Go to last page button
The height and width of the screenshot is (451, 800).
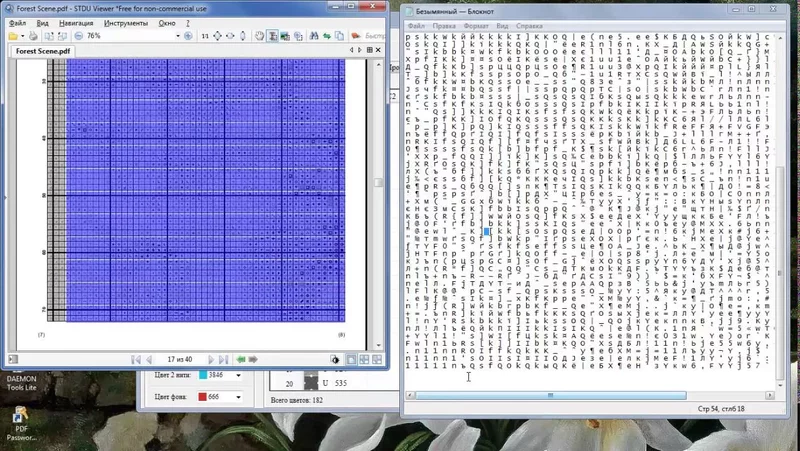(x=223, y=360)
